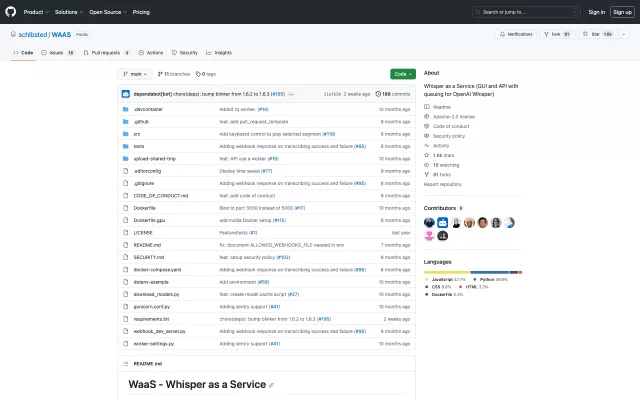The height and width of the screenshot is (400, 640).
Task: Click first contributor avatar
Action: (429, 222)
